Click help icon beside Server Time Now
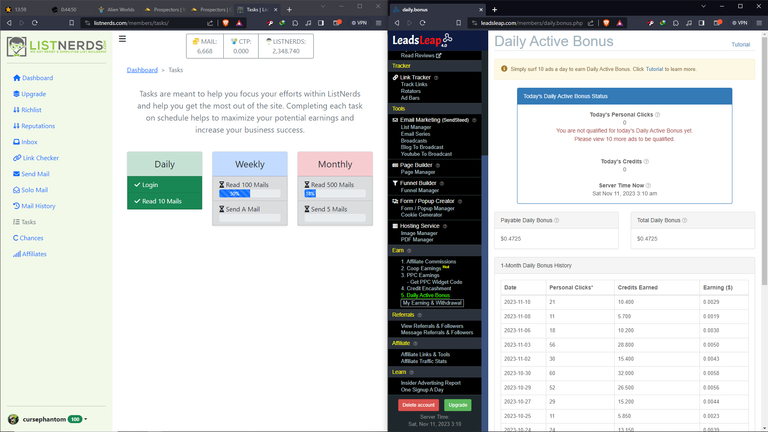The width and height of the screenshot is (768, 432). click(648, 186)
